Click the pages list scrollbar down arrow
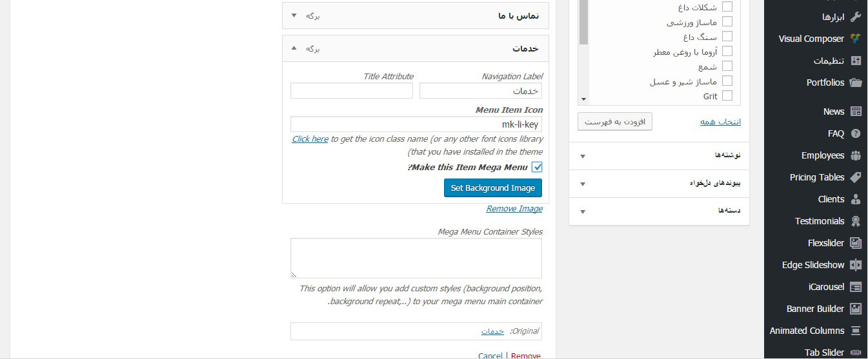The width and height of the screenshot is (868, 359). (x=584, y=99)
